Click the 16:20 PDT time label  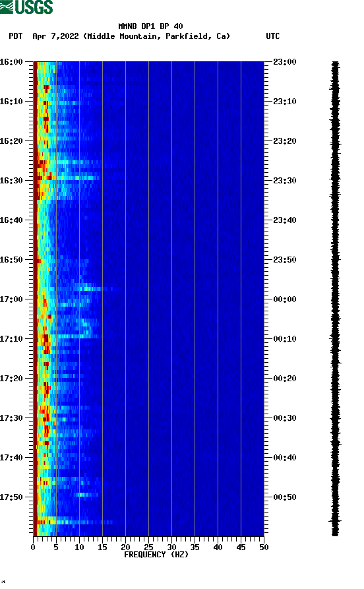pos(11,141)
